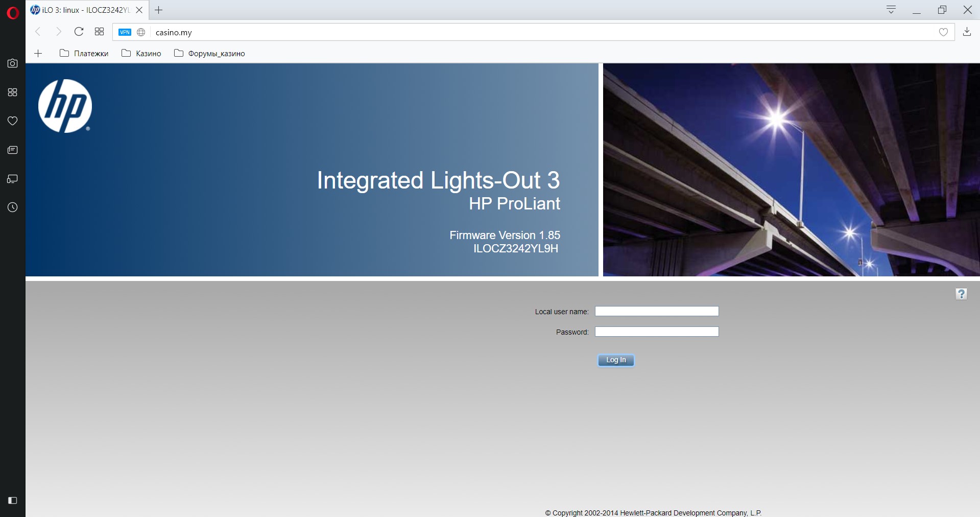The height and width of the screenshot is (517, 980).
Task: Toggle the sidebar panel at bottom left
Action: (13, 501)
